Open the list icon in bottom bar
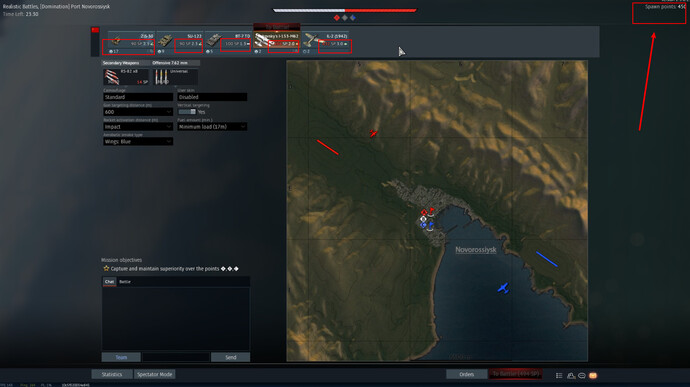The width and height of the screenshot is (690, 387). [559, 376]
